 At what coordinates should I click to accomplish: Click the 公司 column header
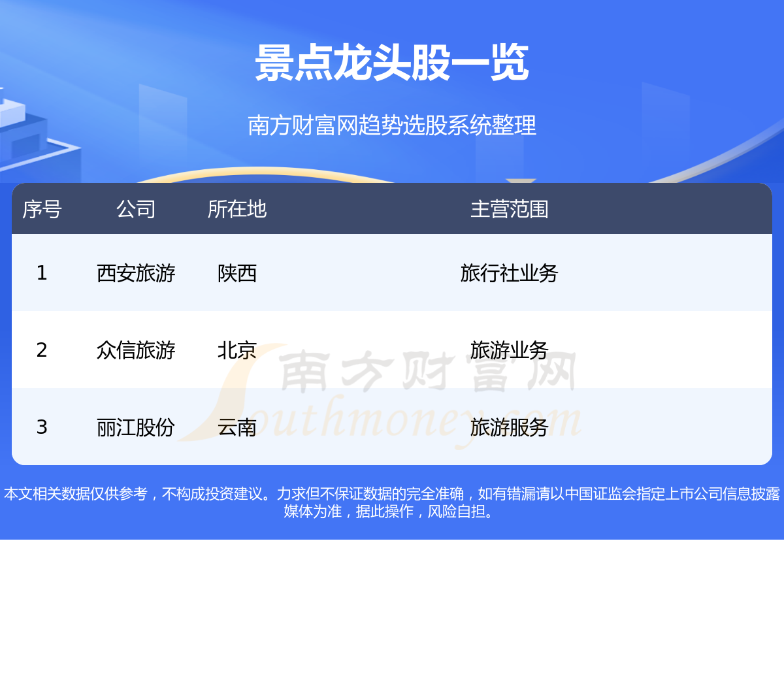point(136,209)
